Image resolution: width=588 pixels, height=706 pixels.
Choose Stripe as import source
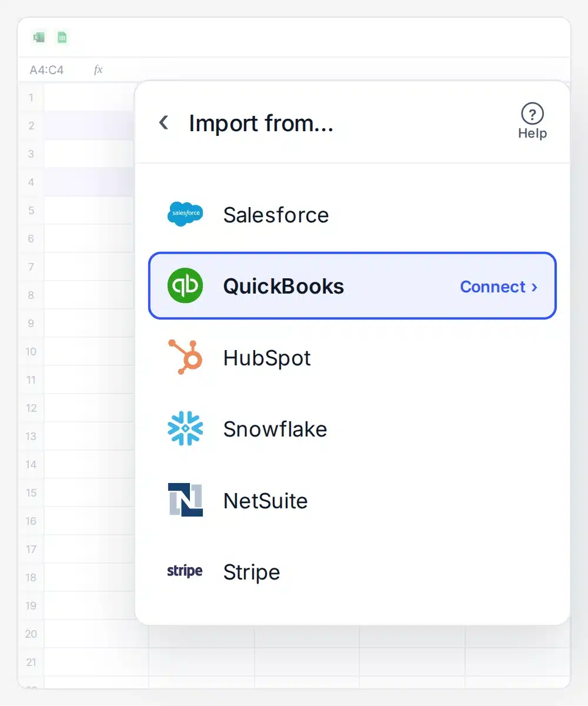click(252, 572)
